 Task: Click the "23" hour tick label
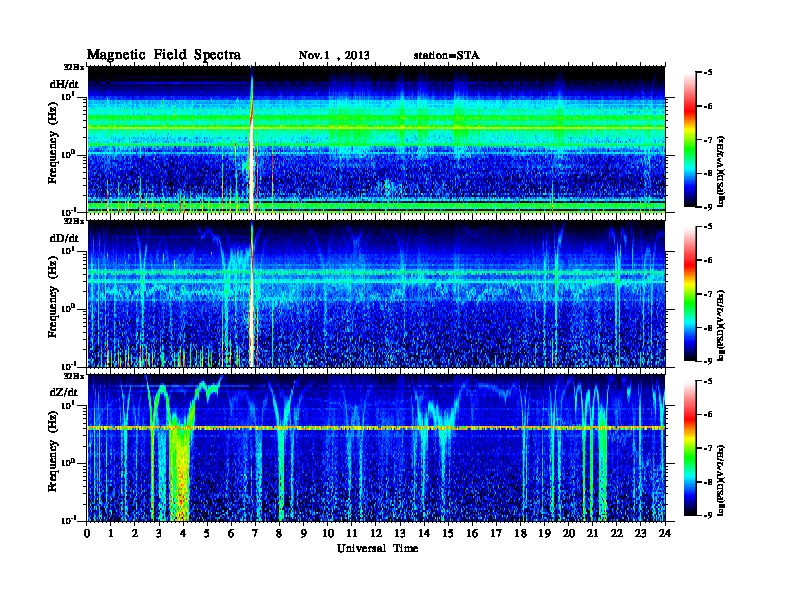point(640,533)
